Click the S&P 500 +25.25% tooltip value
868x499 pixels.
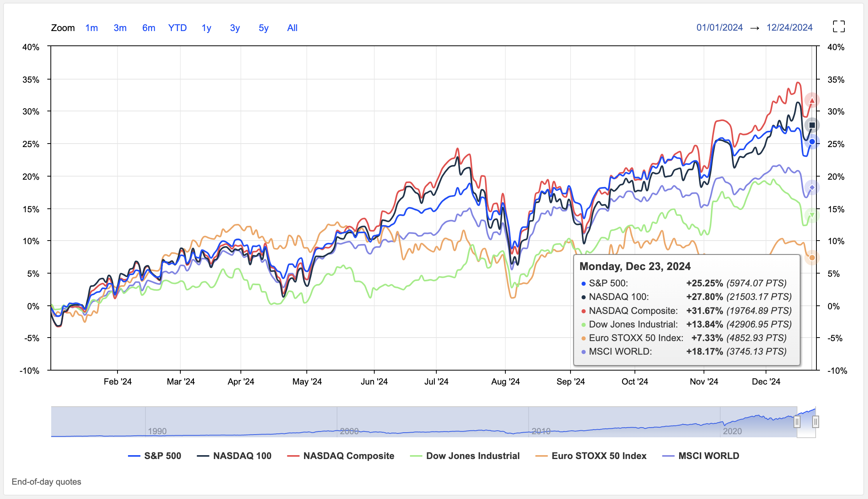click(x=705, y=283)
